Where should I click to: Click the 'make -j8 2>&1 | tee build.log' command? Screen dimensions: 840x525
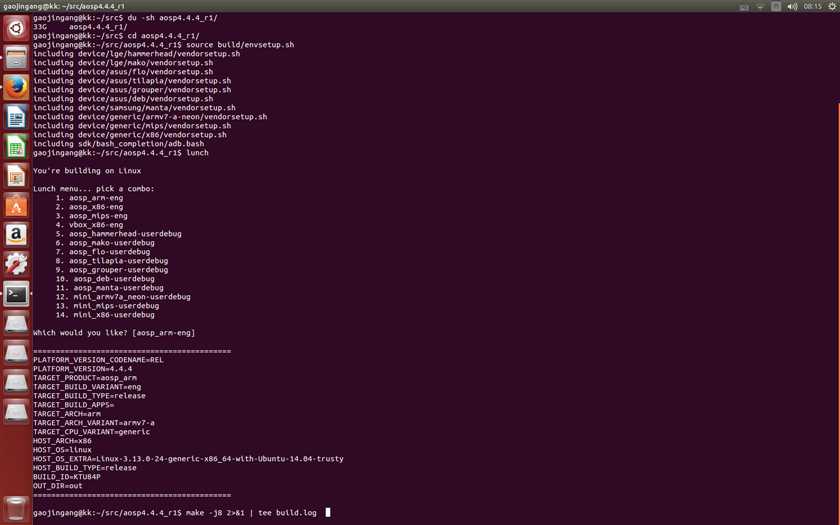[251, 513]
